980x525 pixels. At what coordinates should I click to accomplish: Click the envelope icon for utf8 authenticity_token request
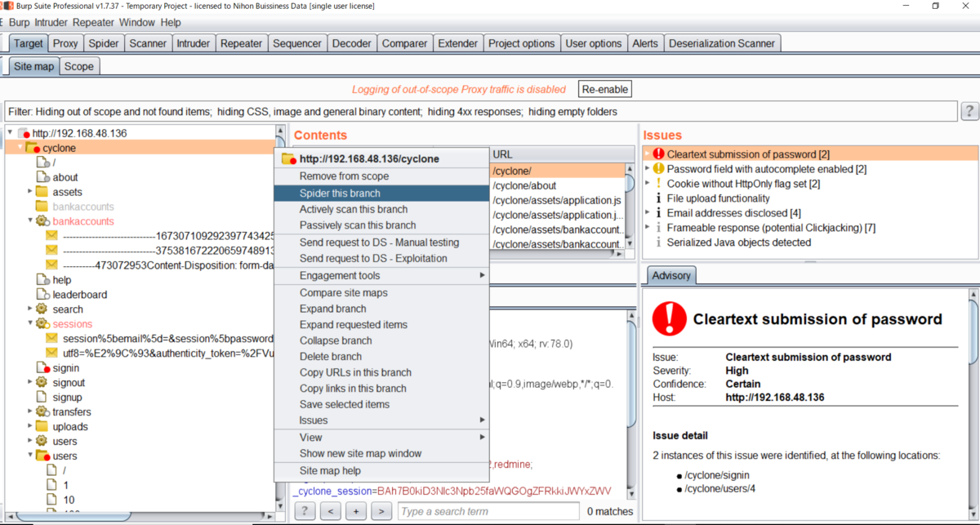click(x=52, y=354)
